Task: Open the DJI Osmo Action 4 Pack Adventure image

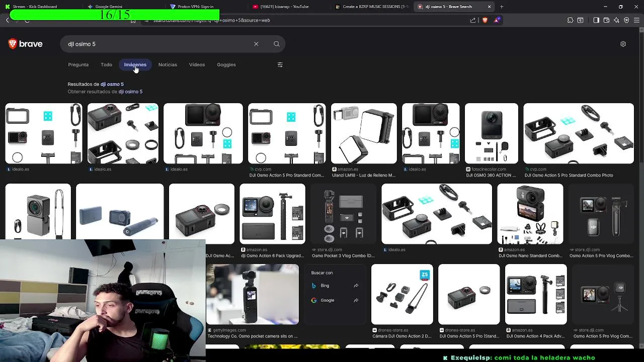Action: point(536,294)
